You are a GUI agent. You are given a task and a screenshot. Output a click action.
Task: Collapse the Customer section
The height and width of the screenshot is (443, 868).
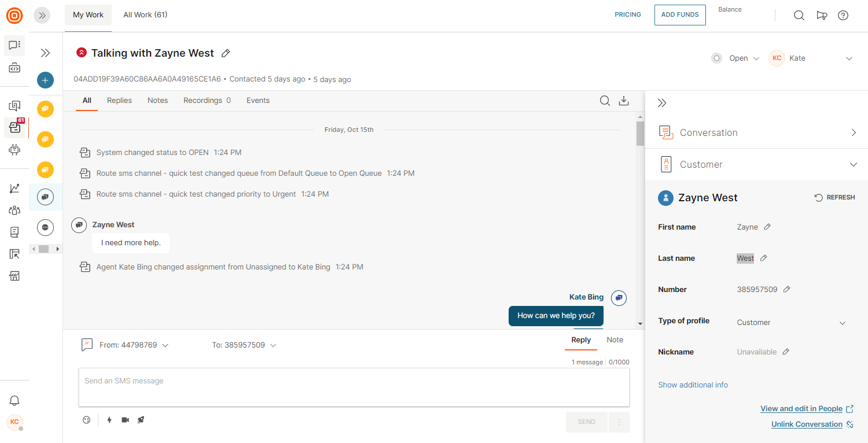(852, 165)
